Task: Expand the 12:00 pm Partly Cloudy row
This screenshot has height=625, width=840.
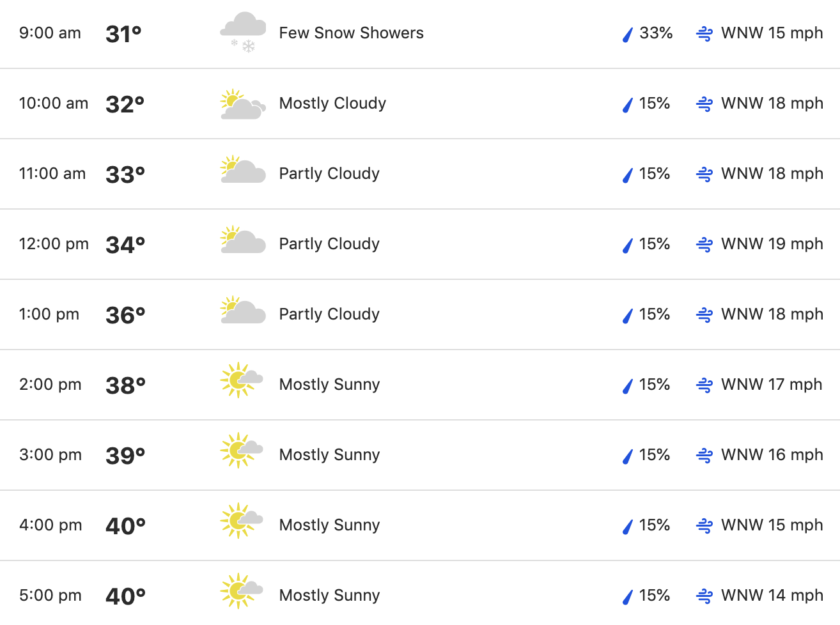Action: [420, 244]
